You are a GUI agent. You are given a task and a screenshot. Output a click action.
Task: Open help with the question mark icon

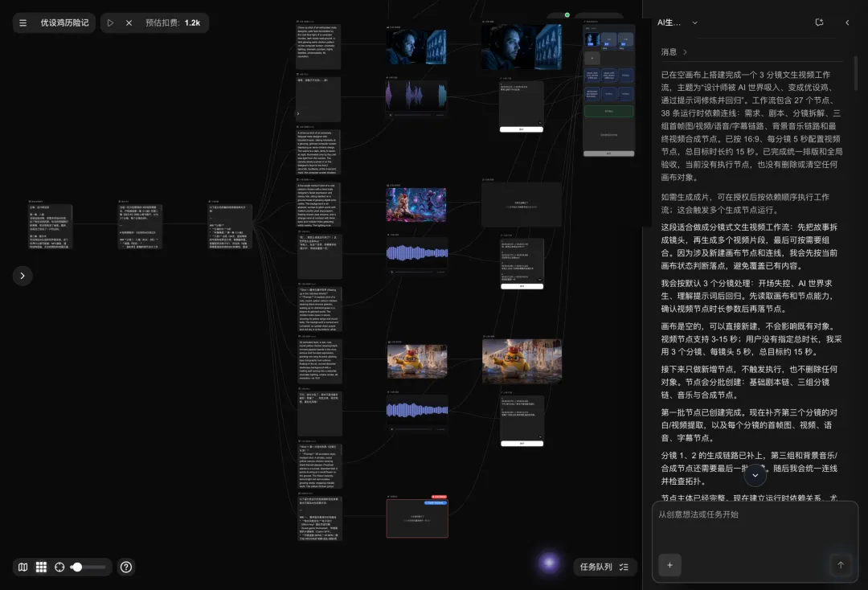point(126,567)
